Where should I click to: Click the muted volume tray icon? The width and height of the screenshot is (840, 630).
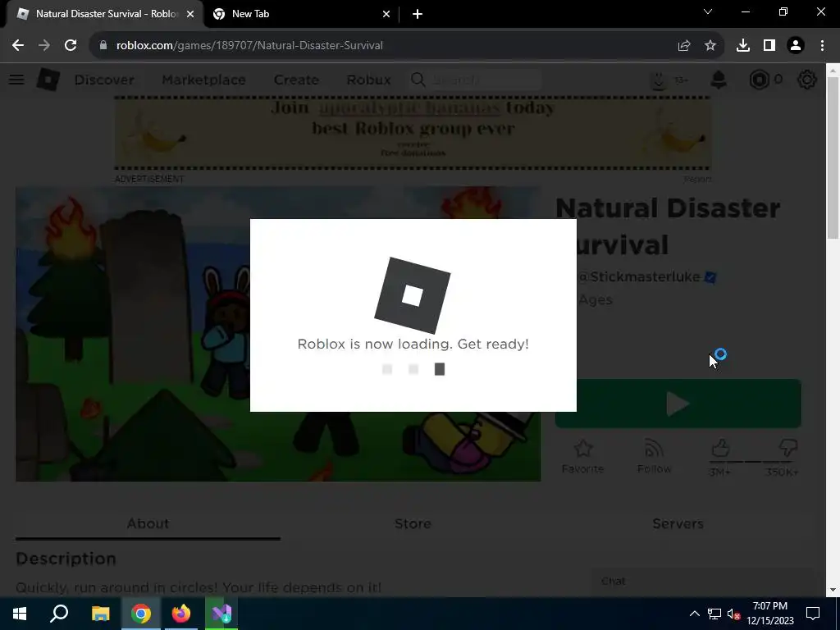pos(734,614)
